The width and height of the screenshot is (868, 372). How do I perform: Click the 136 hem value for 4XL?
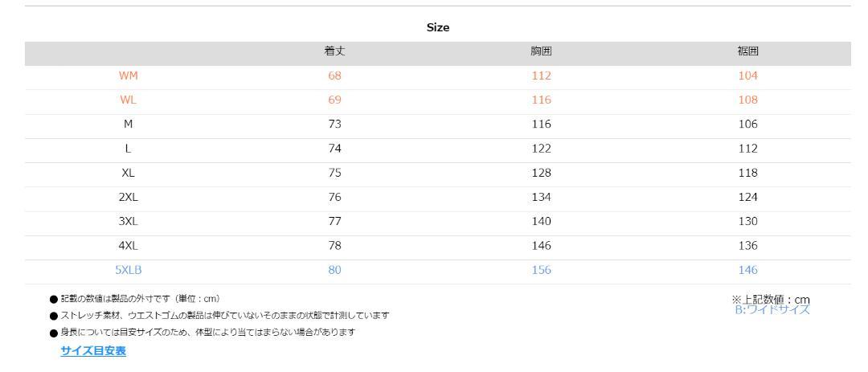pyautogui.click(x=748, y=246)
